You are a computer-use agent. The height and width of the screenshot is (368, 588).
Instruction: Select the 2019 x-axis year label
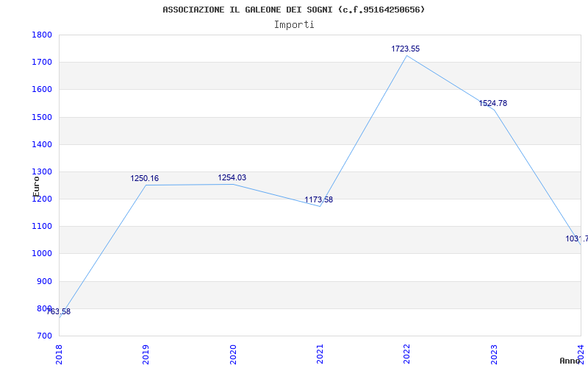[146, 355]
